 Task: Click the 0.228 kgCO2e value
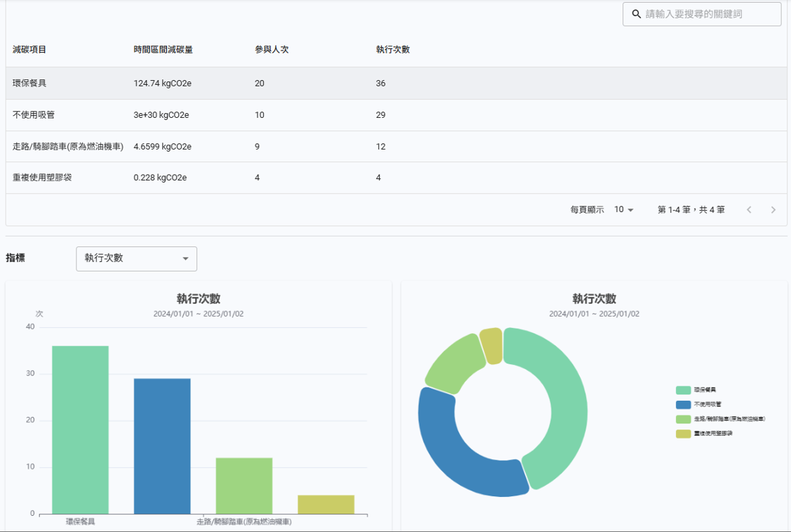(160, 178)
